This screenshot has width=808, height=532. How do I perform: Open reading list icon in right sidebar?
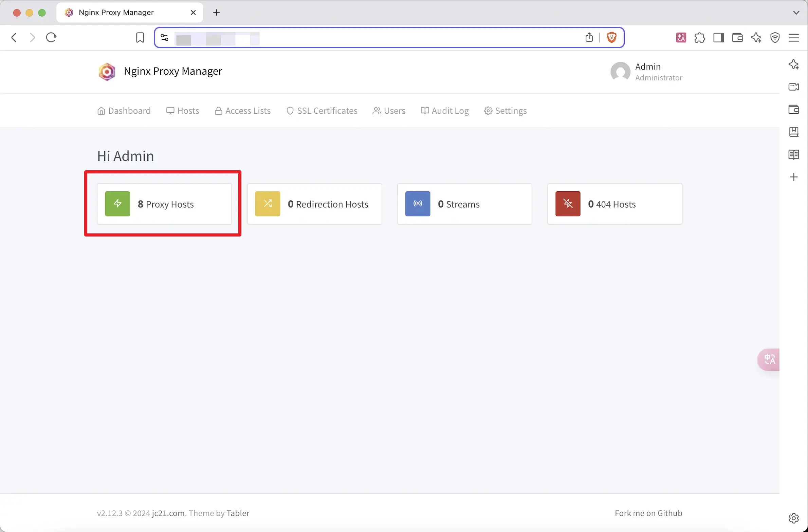pos(794,154)
